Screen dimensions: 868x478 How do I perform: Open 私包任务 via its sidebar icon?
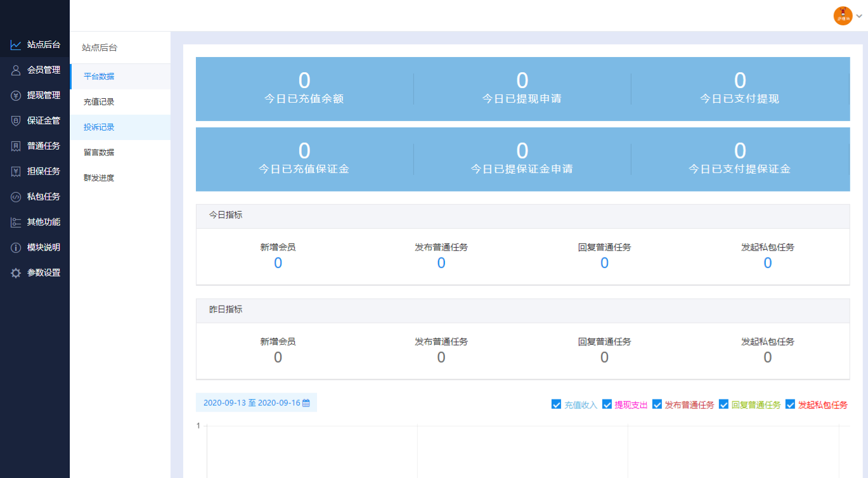pyautogui.click(x=15, y=196)
